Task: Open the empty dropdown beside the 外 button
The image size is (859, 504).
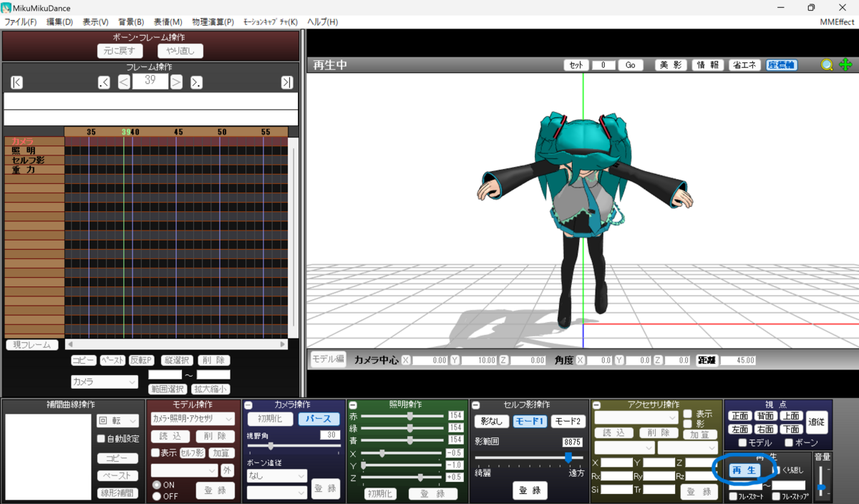Action: [184, 470]
